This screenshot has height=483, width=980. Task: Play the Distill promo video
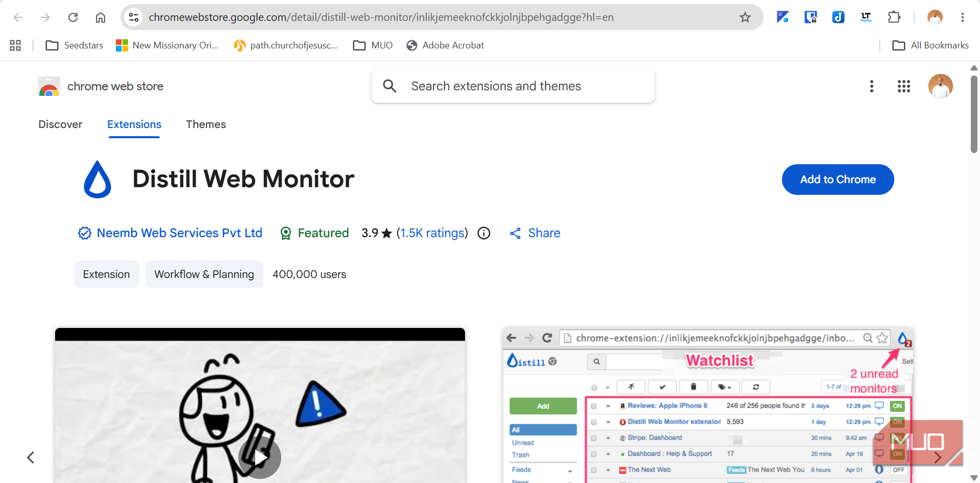click(x=260, y=457)
